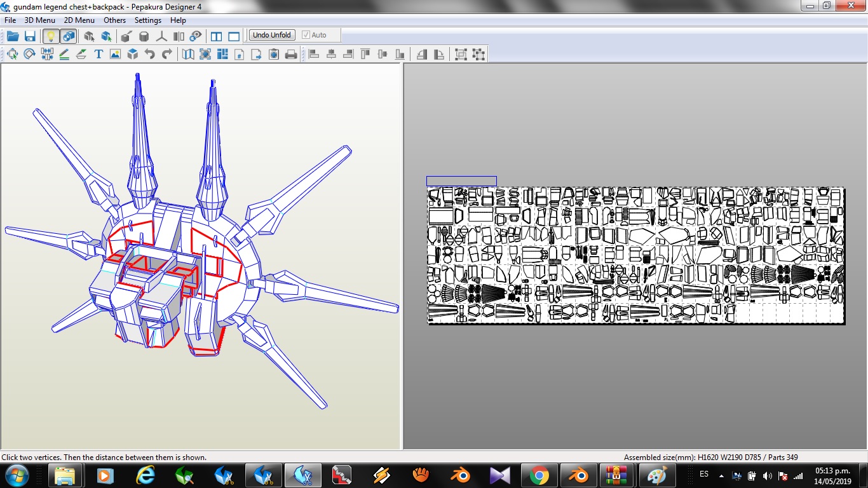Click the Undo Unfold button
Viewport: 868px width, 488px height.
(272, 35)
